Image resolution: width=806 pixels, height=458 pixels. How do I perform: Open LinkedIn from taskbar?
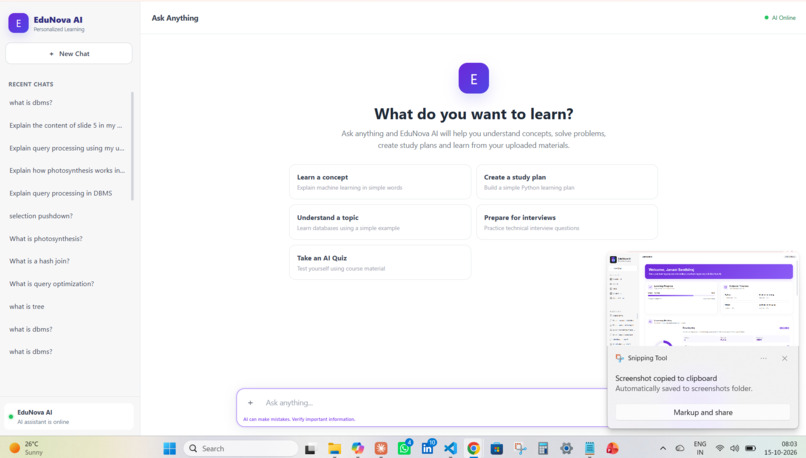(428, 448)
